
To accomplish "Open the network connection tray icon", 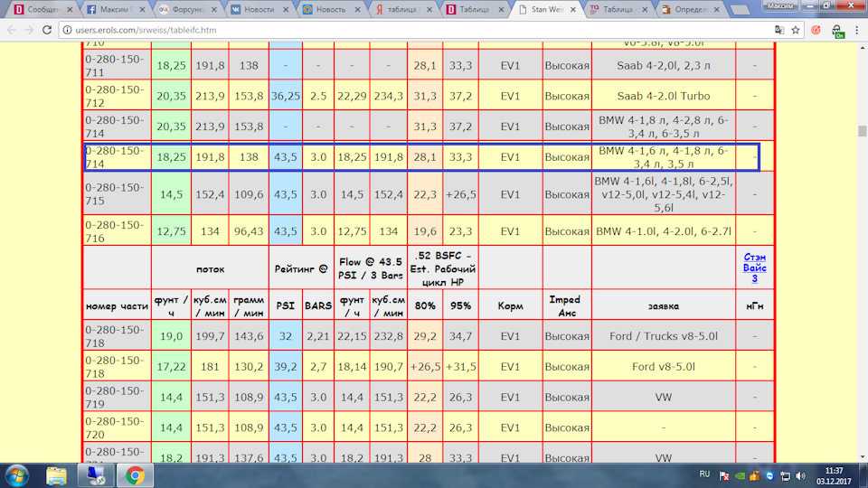I will coord(785,476).
